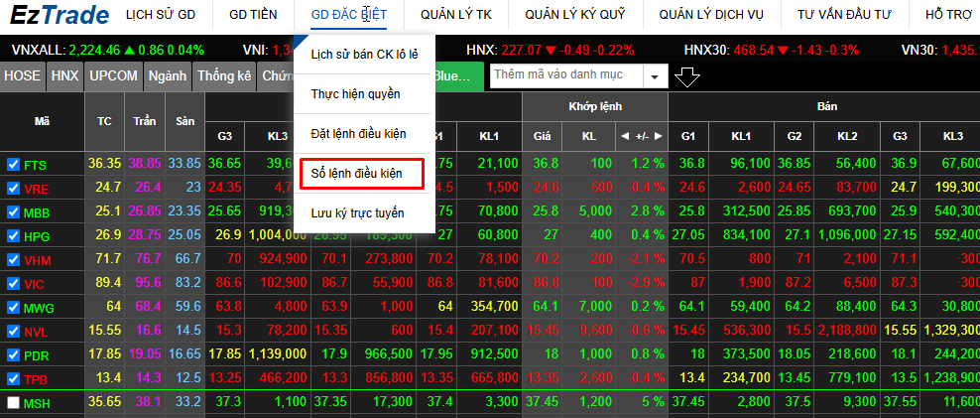Viewport: 980px width, 418px height.
Task: Switch to the Thống kê tab
Action: click(x=224, y=76)
